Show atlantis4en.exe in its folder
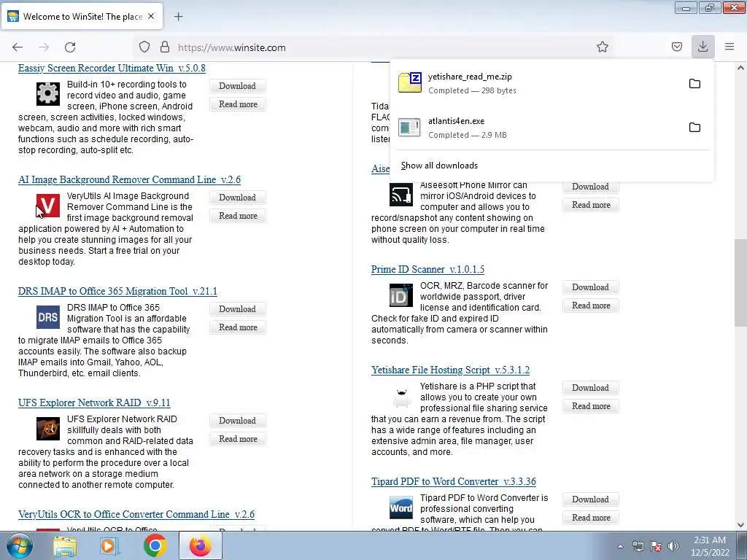The image size is (747, 560). coord(694,128)
